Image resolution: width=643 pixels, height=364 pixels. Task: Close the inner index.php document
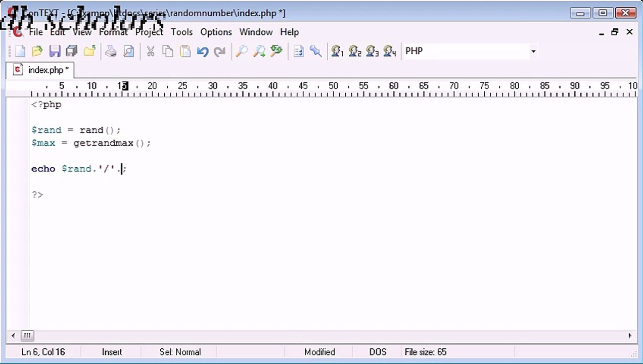coord(629,32)
